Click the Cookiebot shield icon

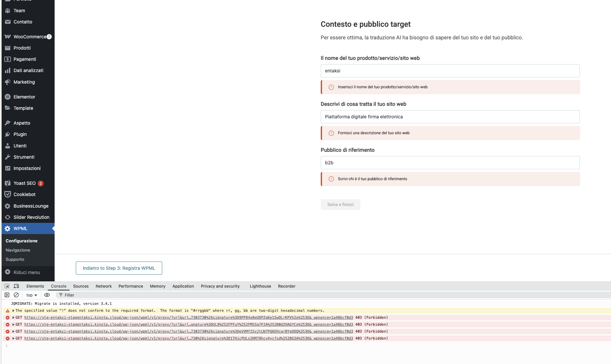pos(8,194)
